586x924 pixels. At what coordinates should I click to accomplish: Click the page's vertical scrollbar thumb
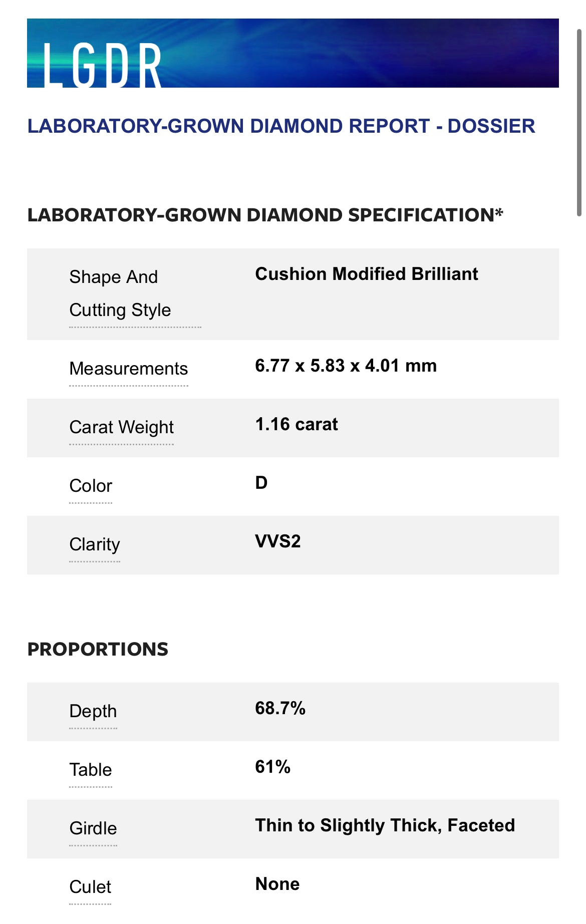(579, 123)
